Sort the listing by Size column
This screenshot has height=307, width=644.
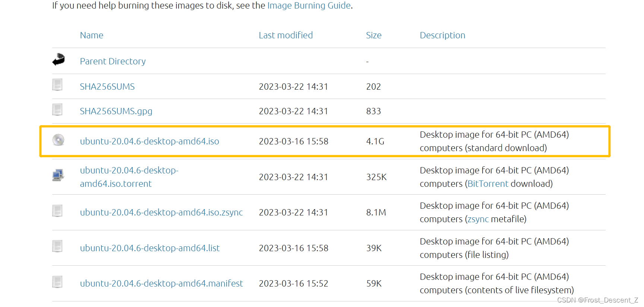pos(374,35)
